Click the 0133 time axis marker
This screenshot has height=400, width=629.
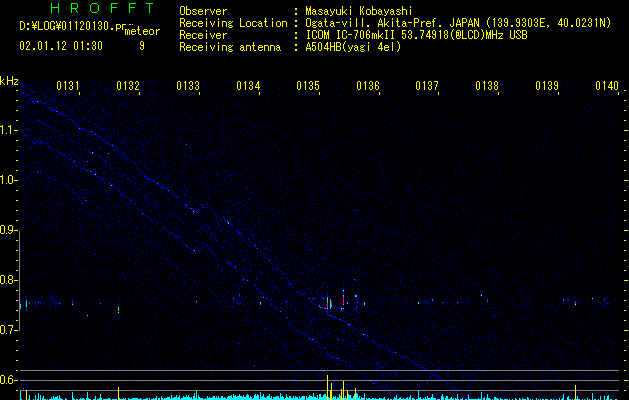pyautogui.click(x=188, y=86)
